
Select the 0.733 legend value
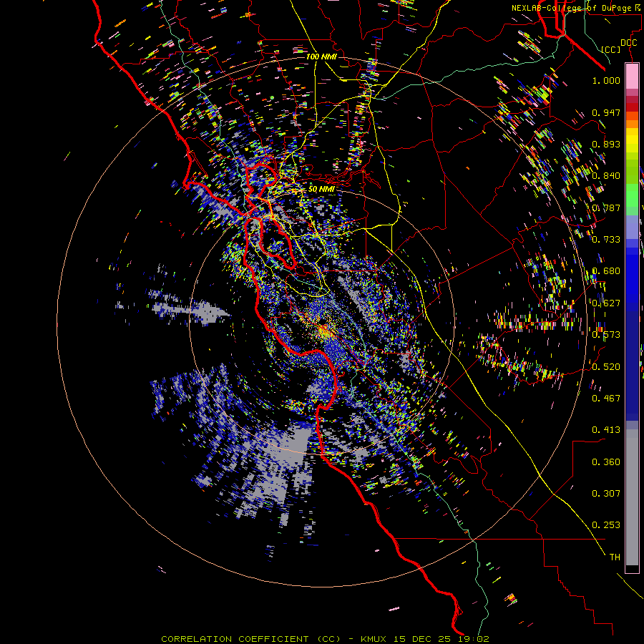click(x=606, y=240)
